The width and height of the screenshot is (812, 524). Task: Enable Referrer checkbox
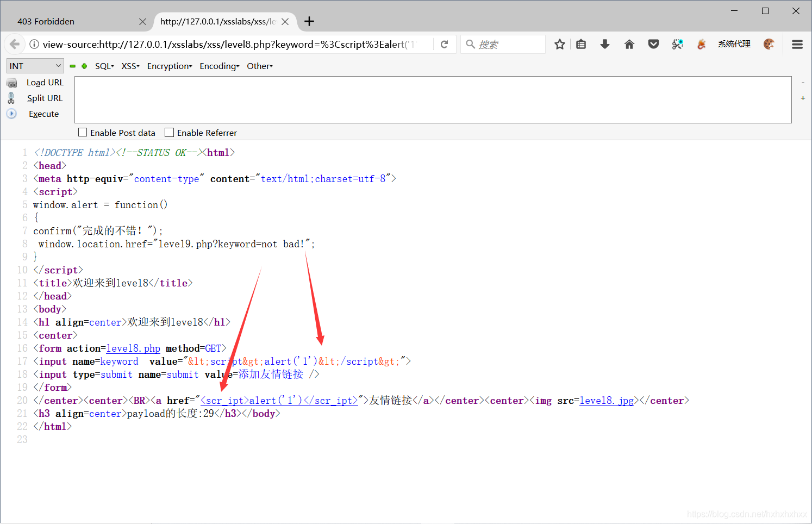[170, 132]
